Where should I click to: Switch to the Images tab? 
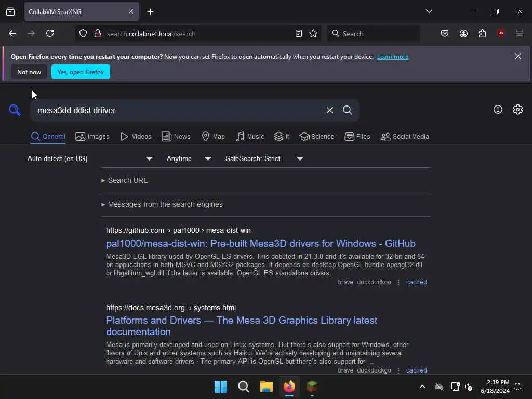(92, 137)
